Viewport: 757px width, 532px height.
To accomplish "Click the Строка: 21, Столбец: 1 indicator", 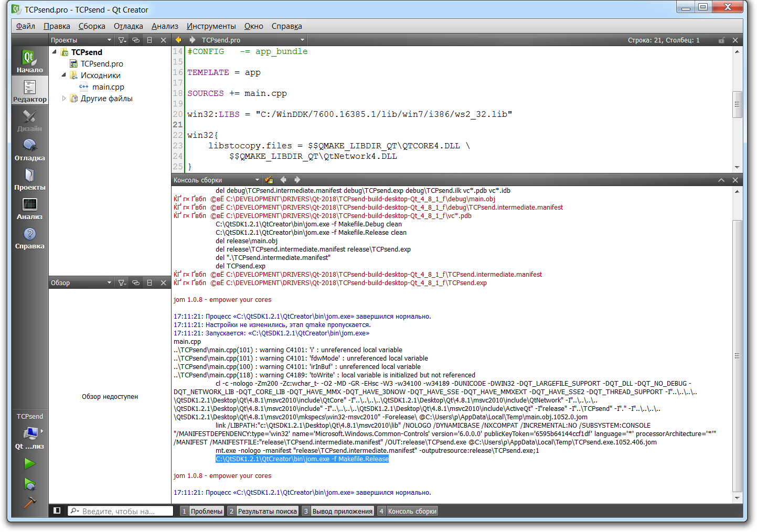I will click(664, 40).
